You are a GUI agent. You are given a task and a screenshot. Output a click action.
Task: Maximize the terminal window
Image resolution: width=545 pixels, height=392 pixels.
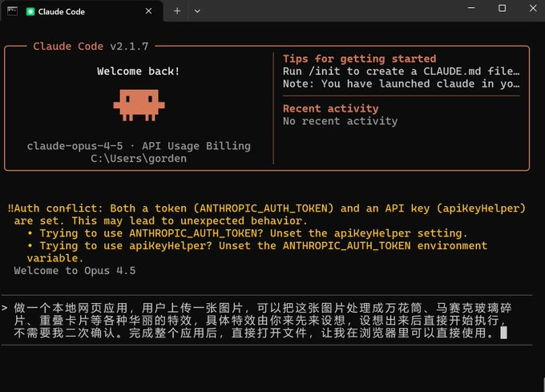pyautogui.click(x=502, y=9)
